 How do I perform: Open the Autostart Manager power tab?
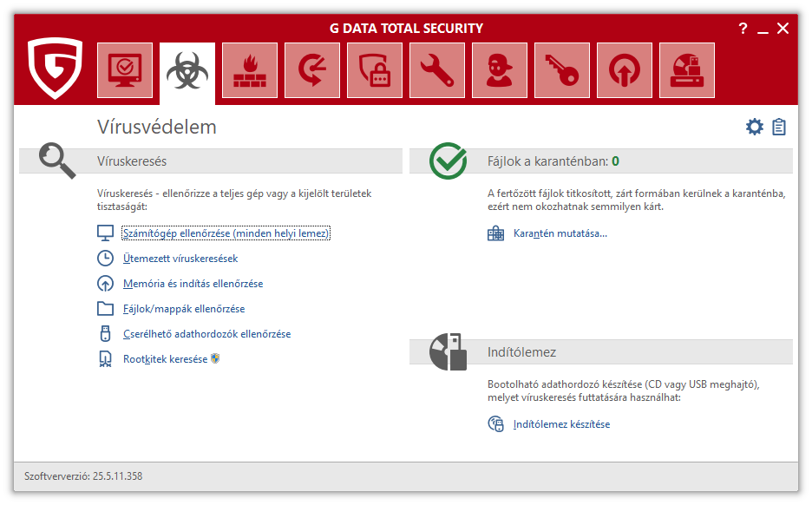[625, 70]
